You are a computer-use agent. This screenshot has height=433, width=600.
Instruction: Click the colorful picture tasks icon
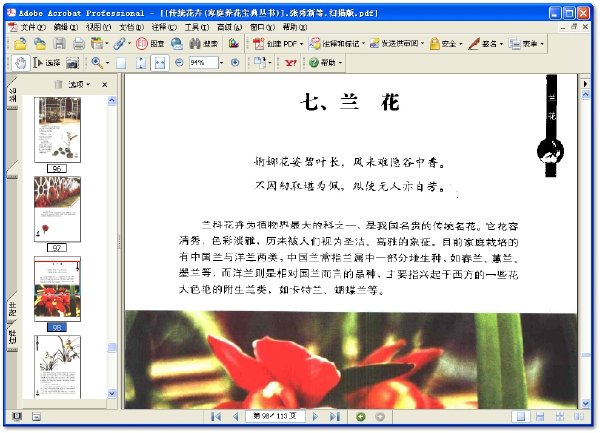[233, 44]
